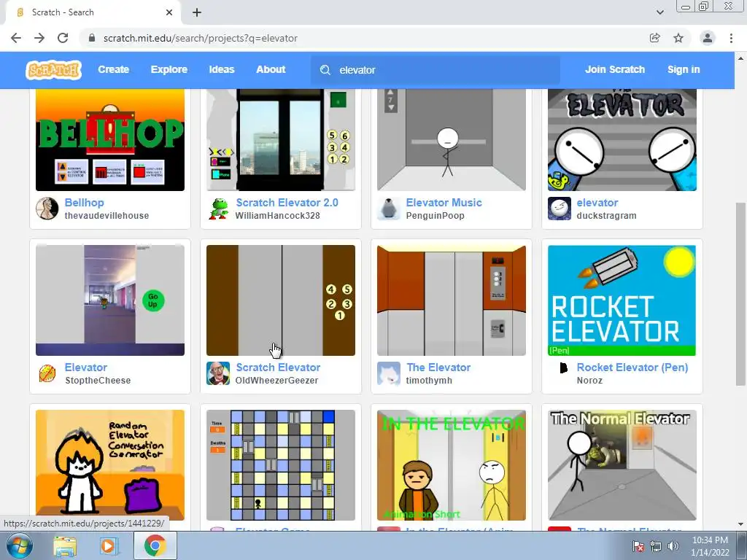Click duckstragram's avatar icon
The height and width of the screenshot is (560, 747).
(560, 209)
